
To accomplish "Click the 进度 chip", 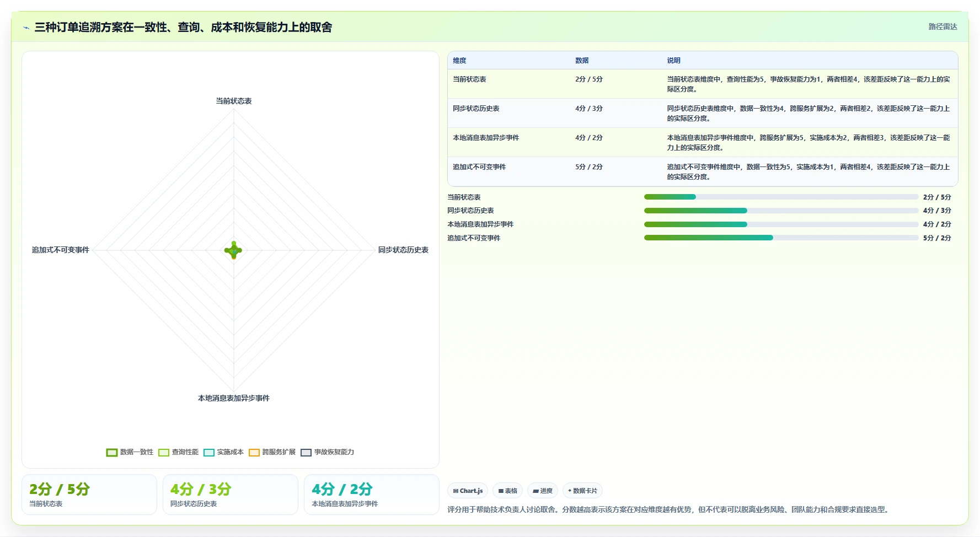I will 543,491.
